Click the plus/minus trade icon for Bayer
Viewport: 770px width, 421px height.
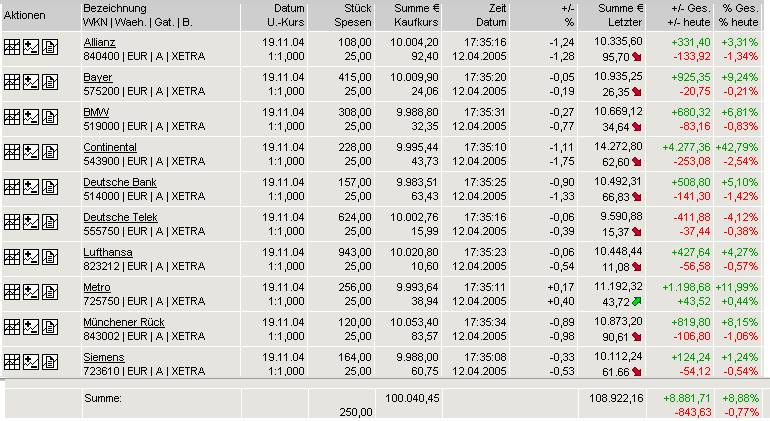pos(30,82)
